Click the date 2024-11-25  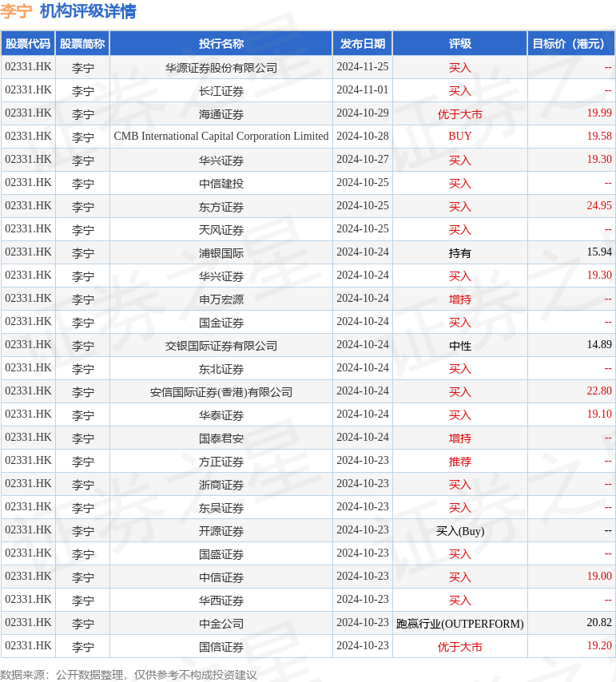(x=363, y=66)
